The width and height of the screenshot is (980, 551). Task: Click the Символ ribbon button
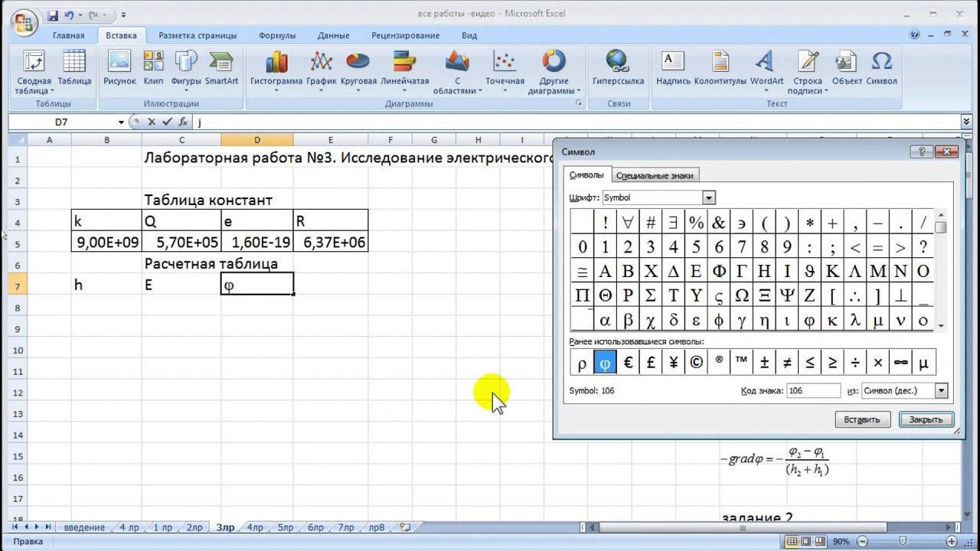(x=881, y=69)
